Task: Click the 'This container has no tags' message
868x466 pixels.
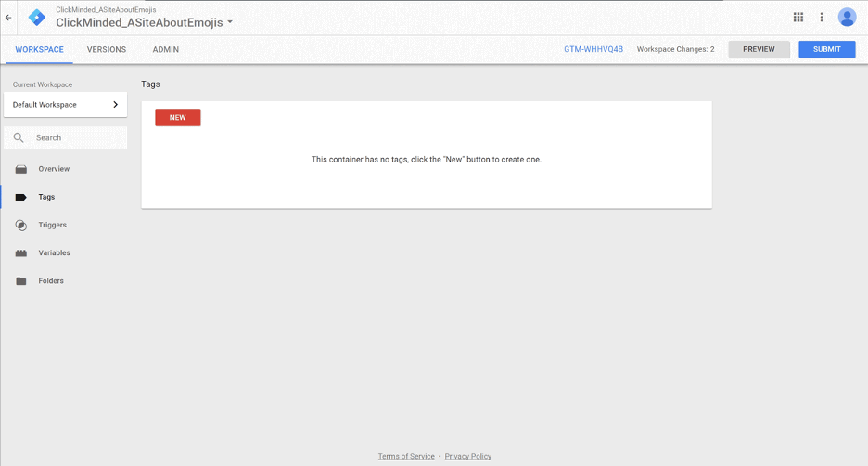Action: (427, 159)
